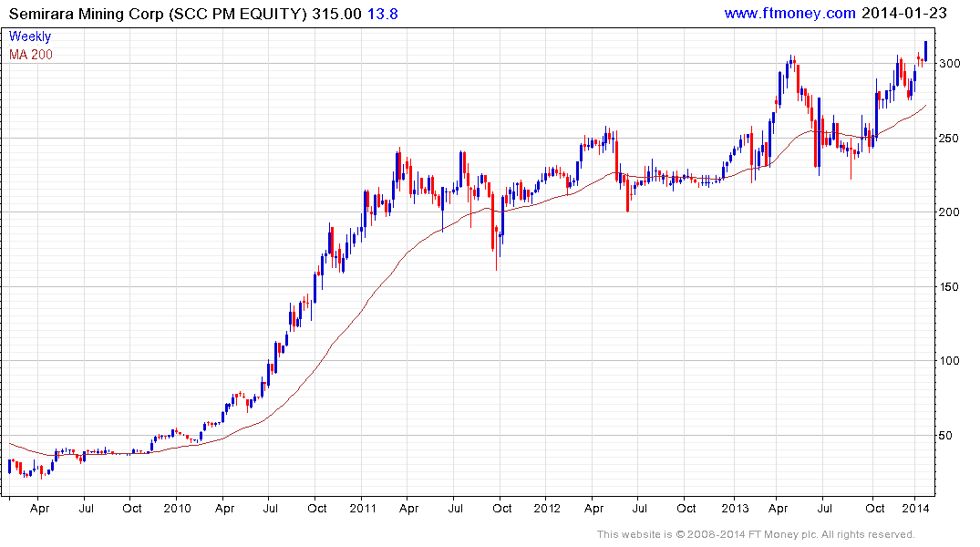Click the 150 price axis label
980x547 pixels.
coord(949,287)
